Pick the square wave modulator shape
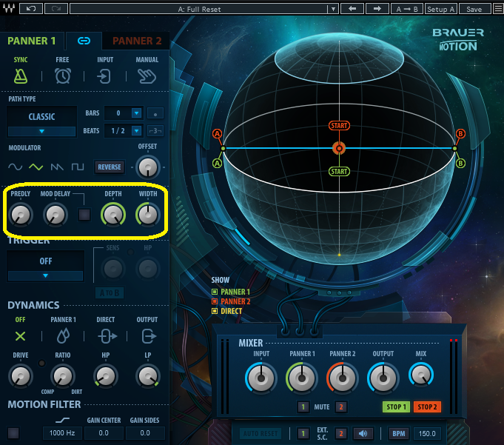 pyautogui.click(x=77, y=167)
